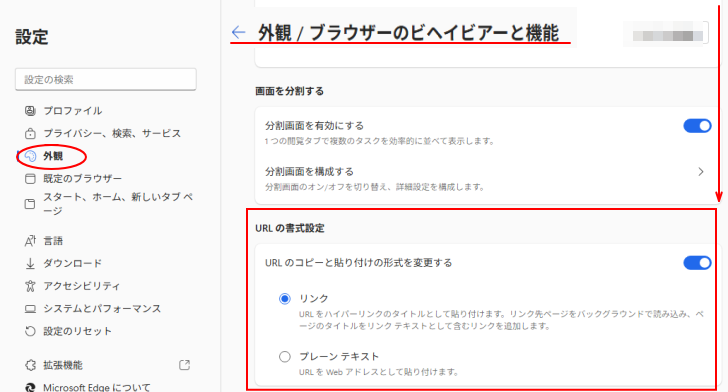The image size is (728, 392).
Task: Click the 設定の検索 search field
Action: point(106,79)
